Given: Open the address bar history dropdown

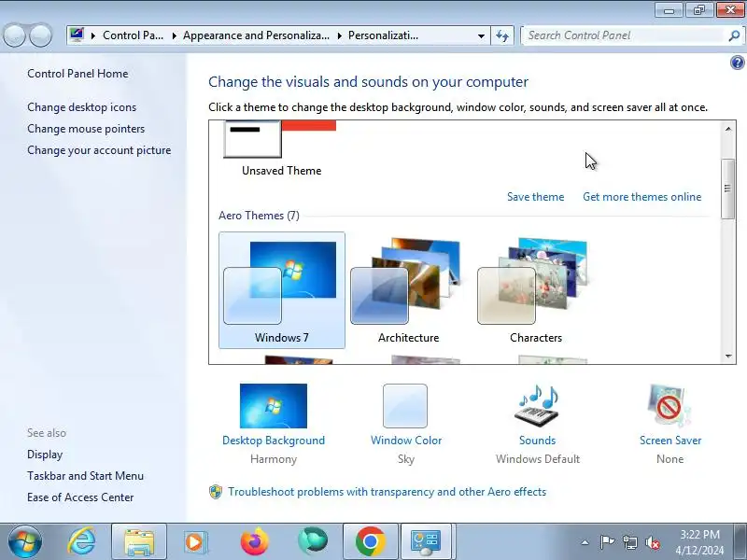Looking at the screenshot, I should coord(481,35).
